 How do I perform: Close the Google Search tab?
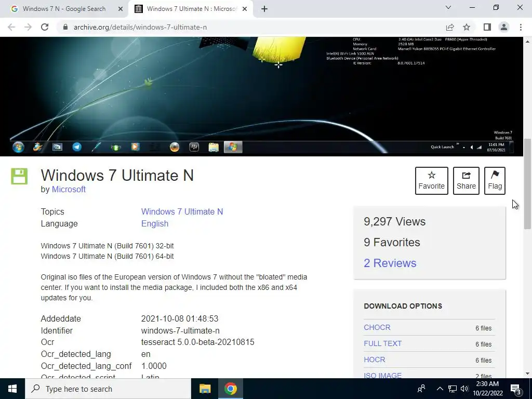pyautogui.click(x=120, y=9)
